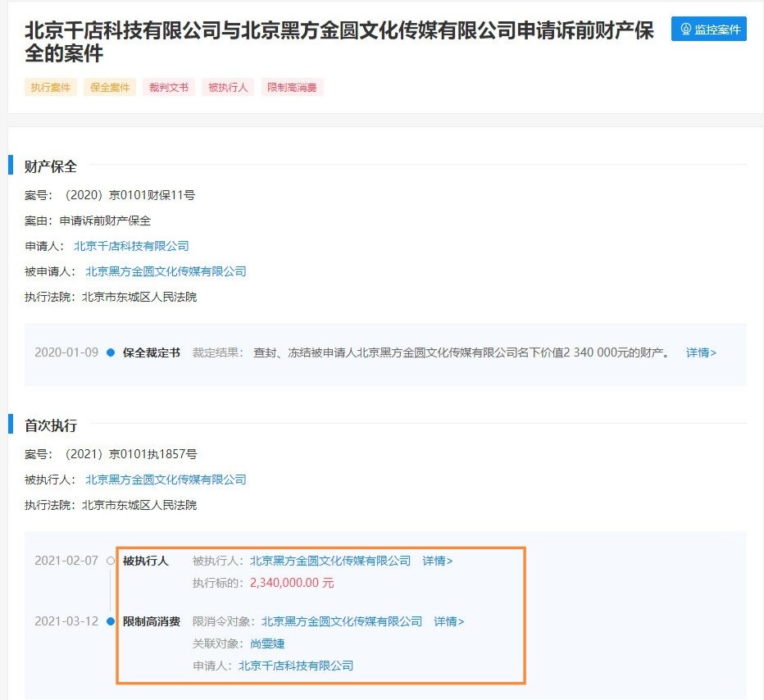Click the orange highlighted enforcement details box
Screen dimensions: 764x700
click(x=324, y=613)
